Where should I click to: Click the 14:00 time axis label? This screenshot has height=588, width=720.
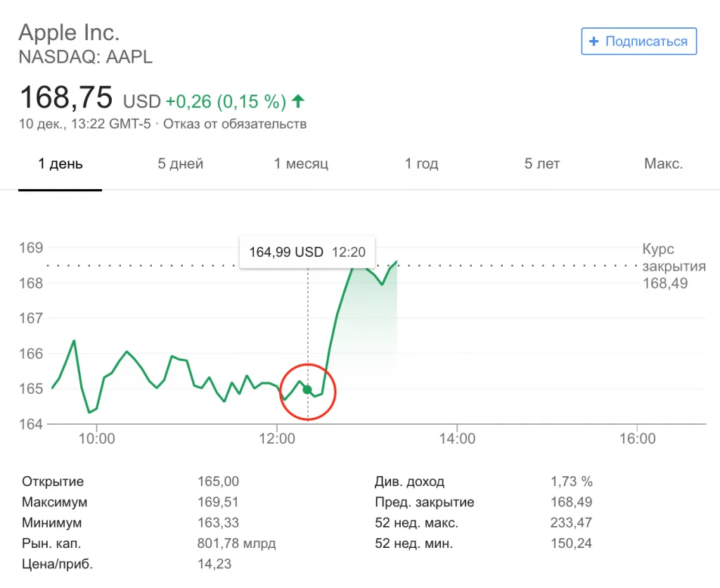[x=457, y=439]
